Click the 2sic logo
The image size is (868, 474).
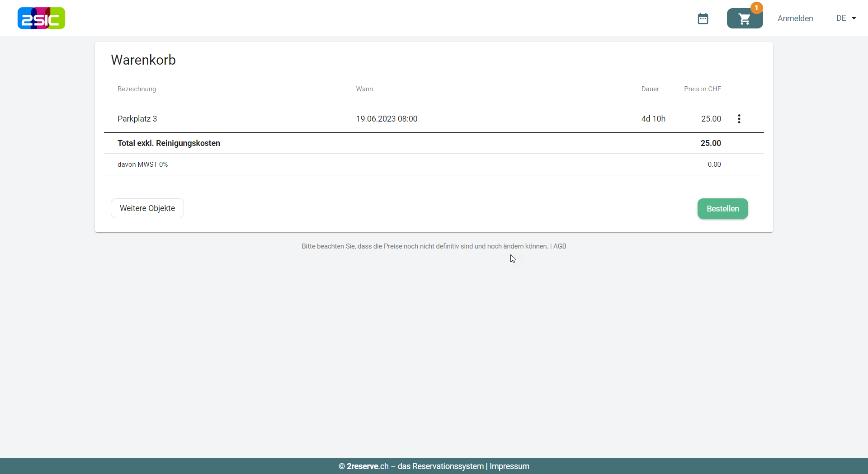[41, 18]
